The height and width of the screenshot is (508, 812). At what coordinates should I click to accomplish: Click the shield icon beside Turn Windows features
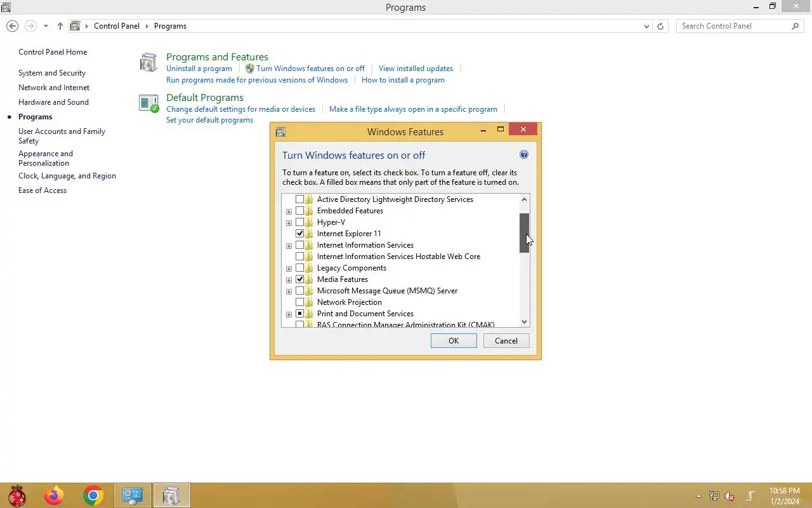click(249, 69)
